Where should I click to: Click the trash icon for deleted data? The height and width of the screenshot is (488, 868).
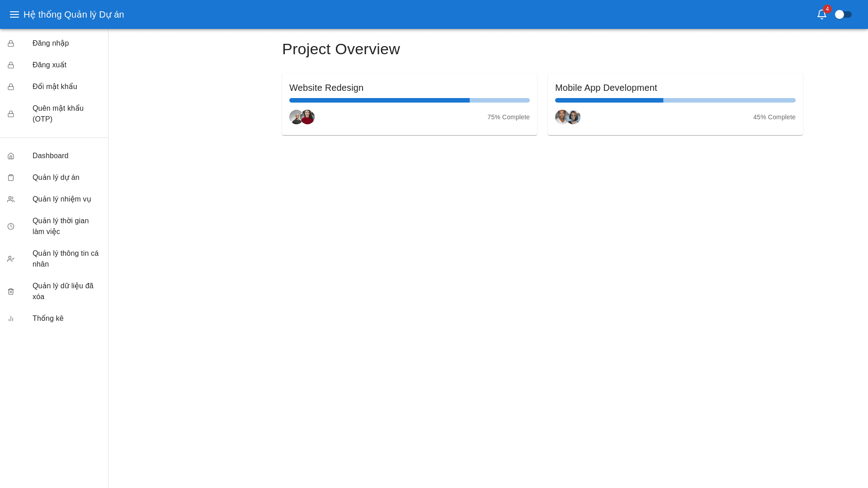pos(11,291)
